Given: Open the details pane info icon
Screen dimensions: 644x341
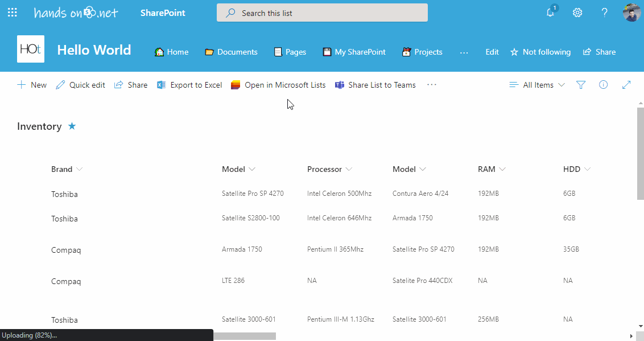Looking at the screenshot, I should tap(604, 85).
